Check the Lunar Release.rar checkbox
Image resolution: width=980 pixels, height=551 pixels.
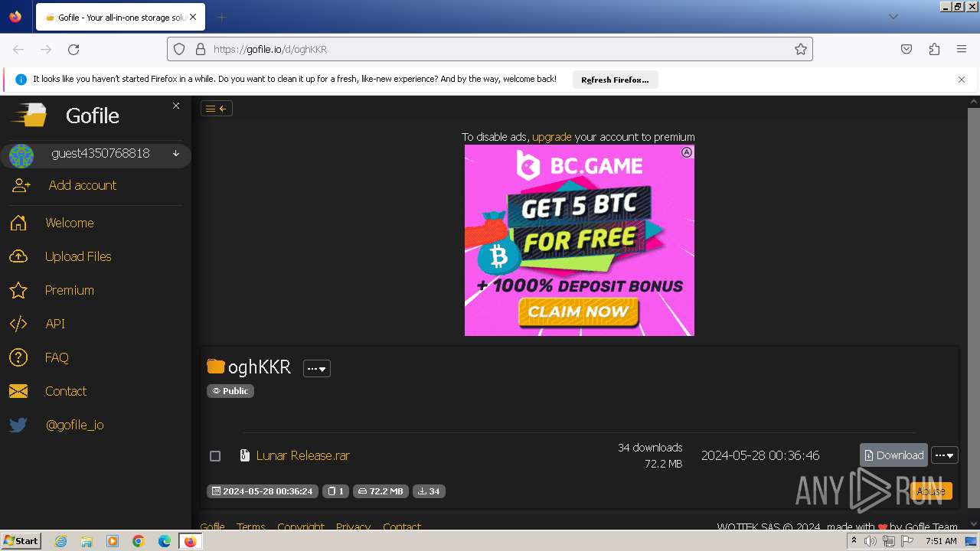[215, 456]
